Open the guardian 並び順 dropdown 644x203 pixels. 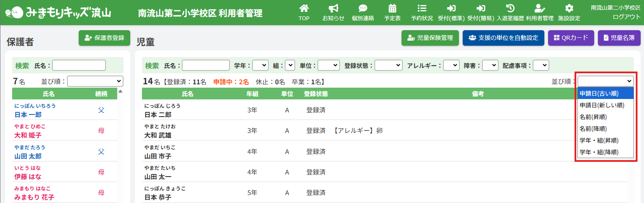pos(95,81)
